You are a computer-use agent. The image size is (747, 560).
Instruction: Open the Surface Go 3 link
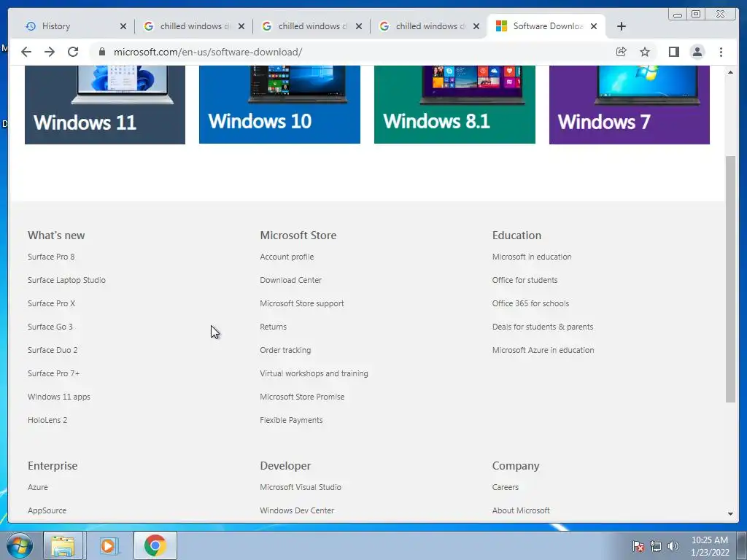coord(50,327)
